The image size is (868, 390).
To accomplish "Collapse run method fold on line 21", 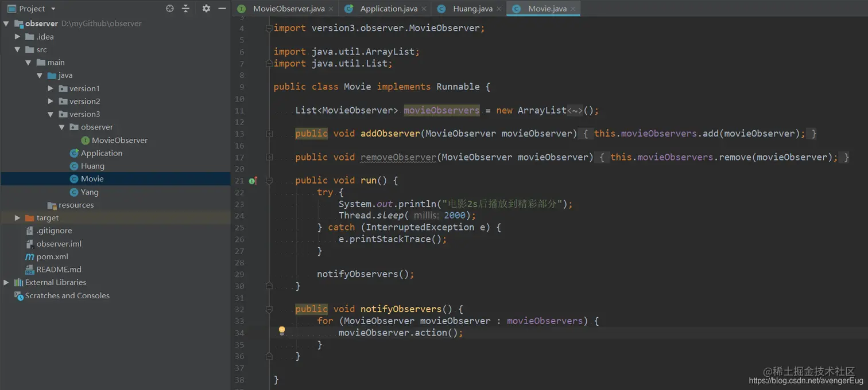I will [269, 181].
